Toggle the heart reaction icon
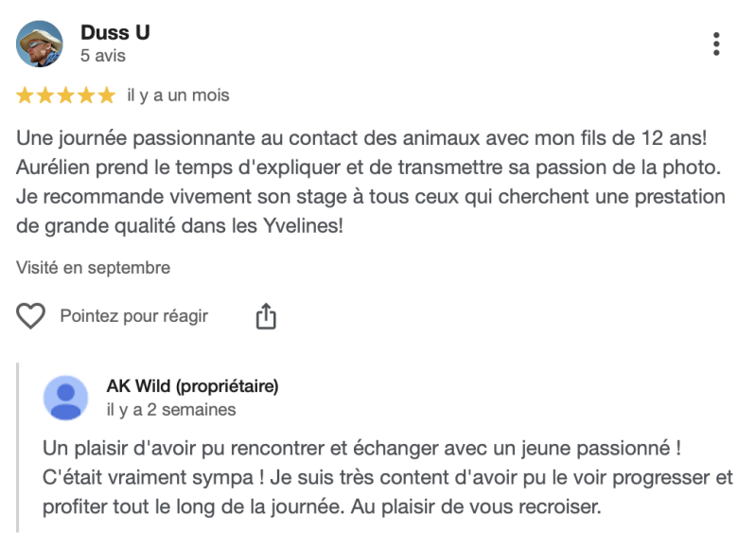This screenshot has width=756, height=550. (31, 316)
